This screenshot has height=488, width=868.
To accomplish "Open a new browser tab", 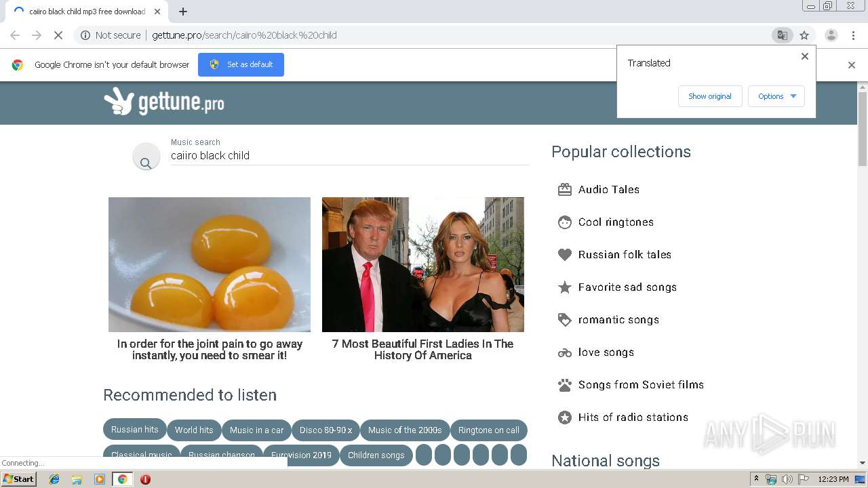I will (x=183, y=12).
